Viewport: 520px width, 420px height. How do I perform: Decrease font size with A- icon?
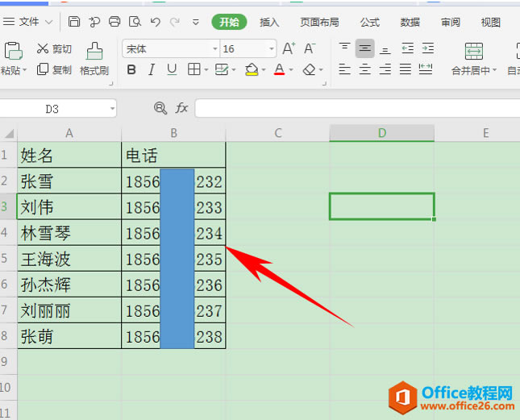pyautogui.click(x=310, y=48)
